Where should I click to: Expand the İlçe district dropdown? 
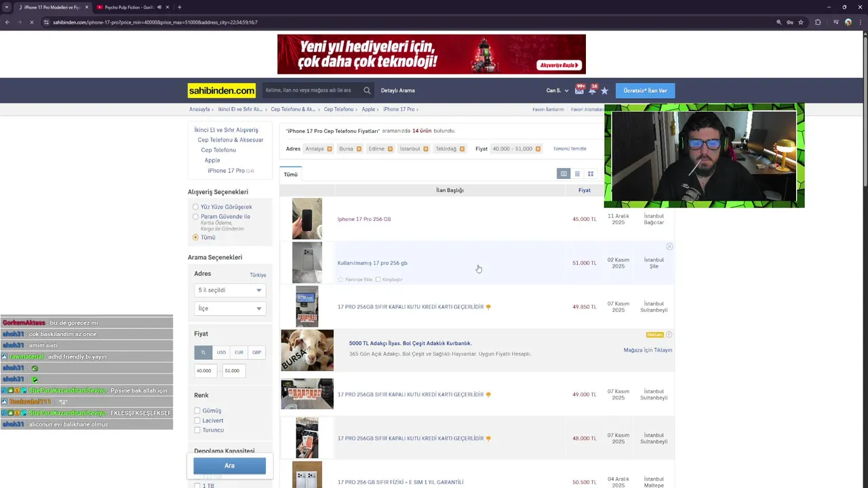coord(229,308)
